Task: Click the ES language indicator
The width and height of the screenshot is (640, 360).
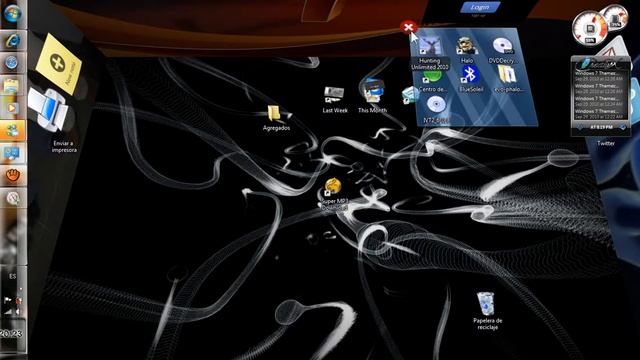Action: tap(13, 276)
